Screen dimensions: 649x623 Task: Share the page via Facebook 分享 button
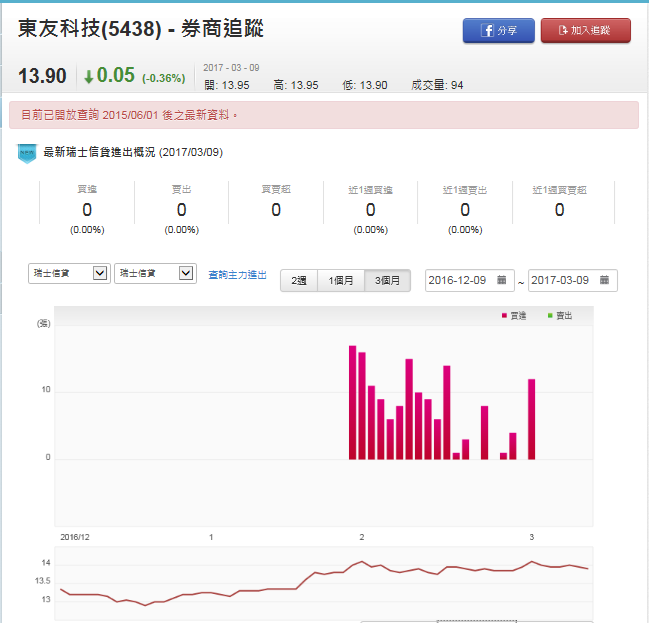(x=498, y=30)
